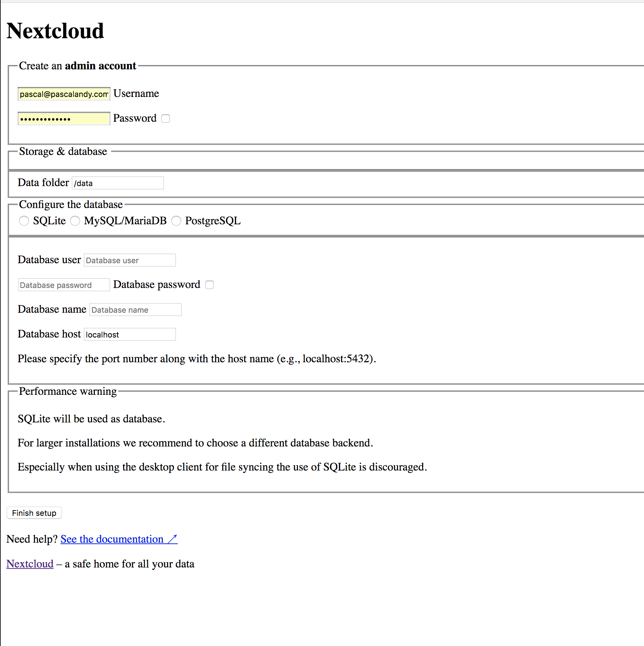Click the 'Create an admin account' legend
The width and height of the screenshot is (644, 646).
point(77,66)
